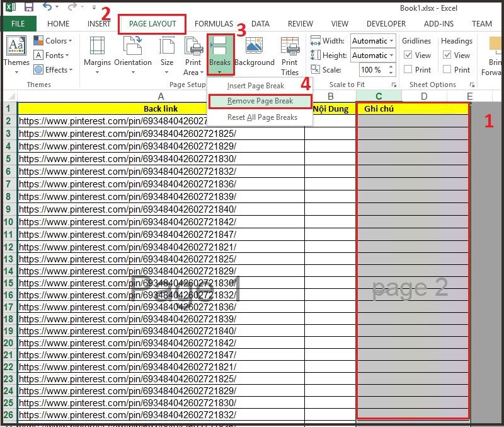The width and height of the screenshot is (504, 427).
Task: Go to the REVIEW tab
Action: point(301,24)
